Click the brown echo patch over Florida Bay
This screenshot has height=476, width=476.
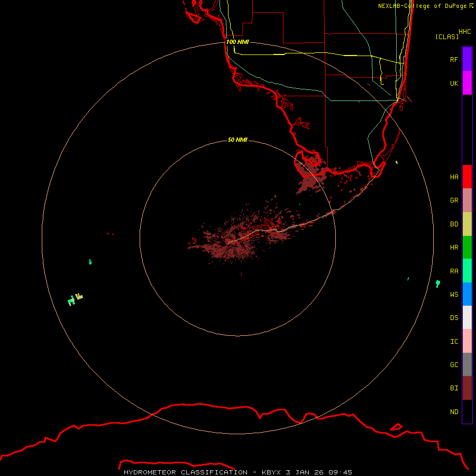(x=311, y=176)
